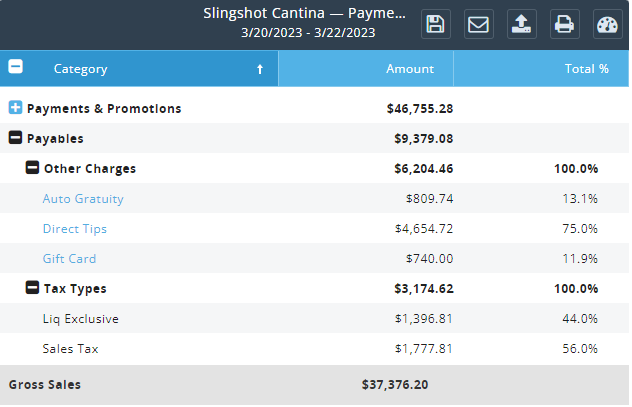Open the dashboard gauge icon
The width and height of the screenshot is (632, 407).
(607, 25)
